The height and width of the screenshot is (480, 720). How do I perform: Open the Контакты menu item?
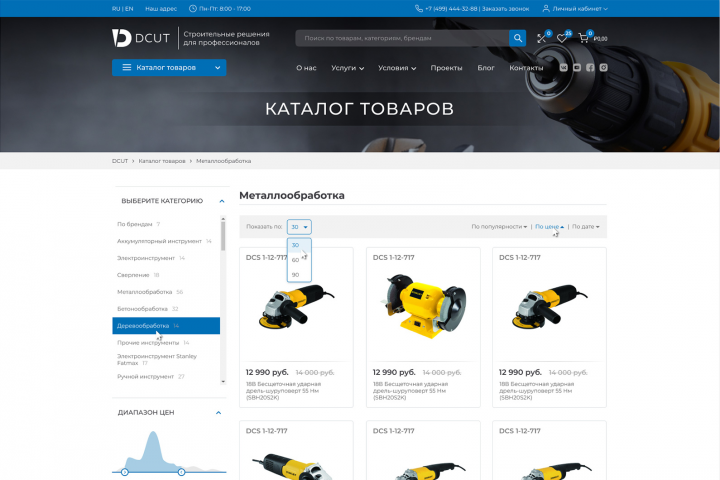click(526, 68)
